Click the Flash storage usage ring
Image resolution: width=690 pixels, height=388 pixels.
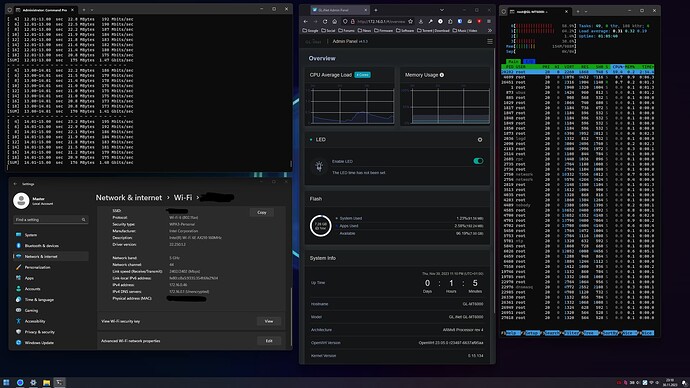(320, 226)
